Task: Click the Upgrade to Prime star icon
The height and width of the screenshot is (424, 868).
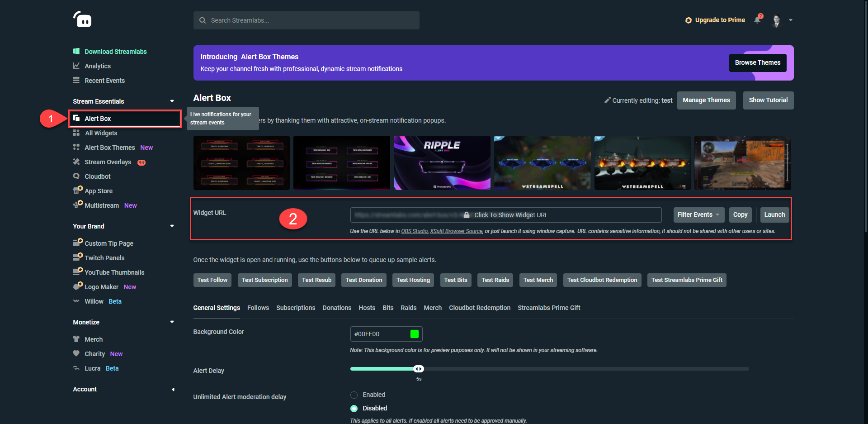Action: coord(689,20)
